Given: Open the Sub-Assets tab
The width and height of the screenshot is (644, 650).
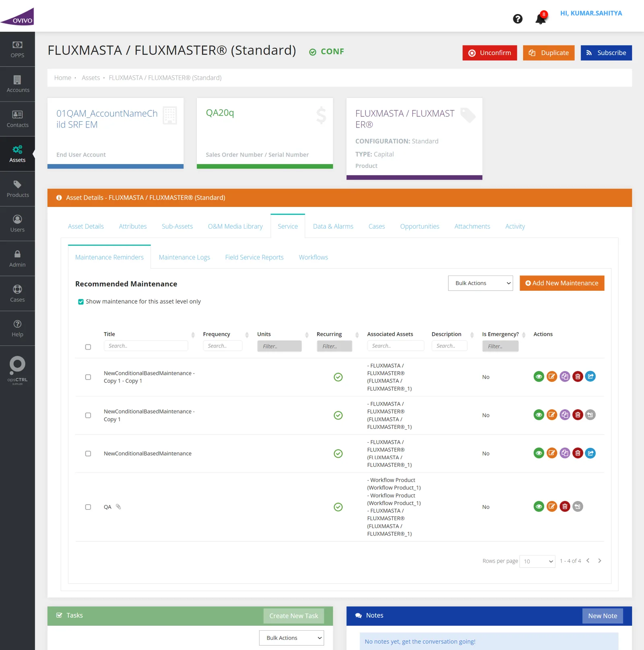Looking at the screenshot, I should (177, 226).
